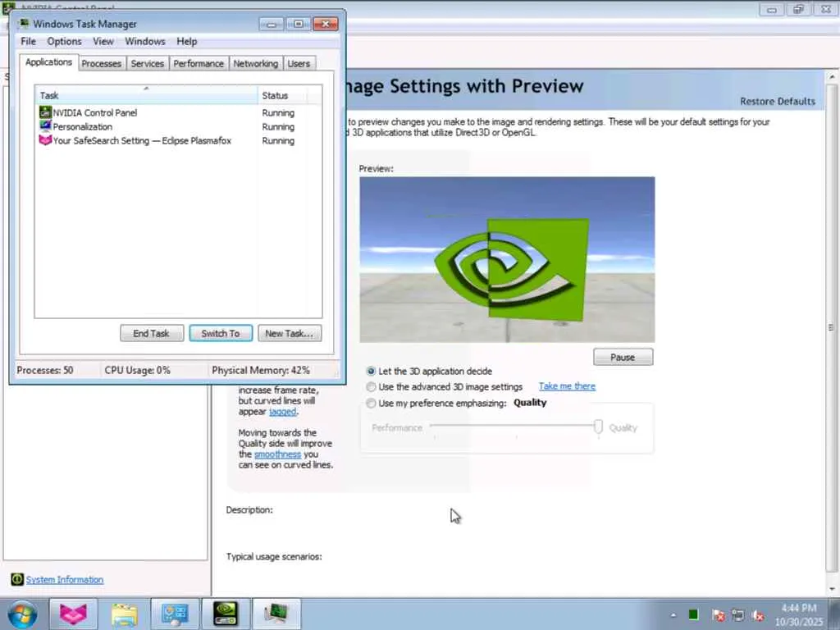
Task: Switch to the Performance tab
Action: (x=199, y=64)
